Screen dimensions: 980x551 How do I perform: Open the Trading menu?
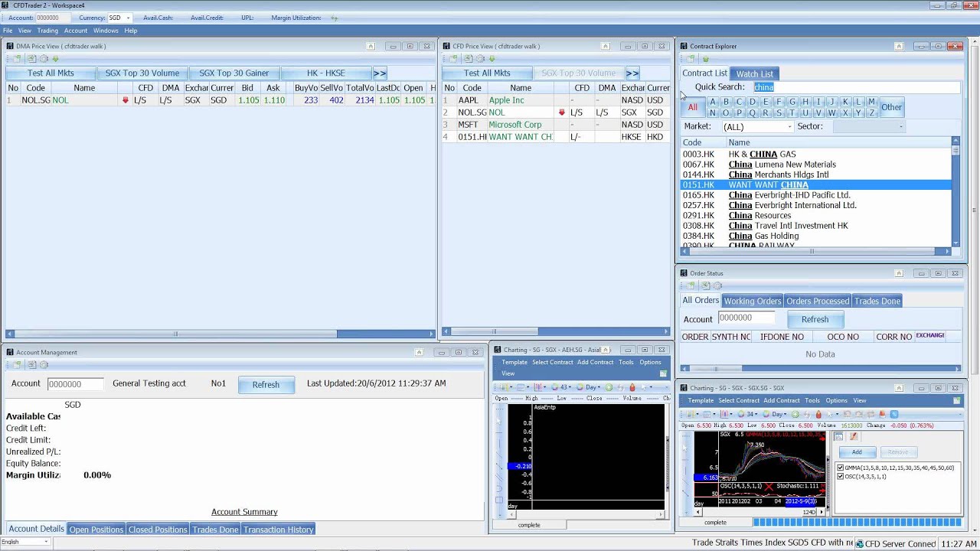click(x=47, y=31)
